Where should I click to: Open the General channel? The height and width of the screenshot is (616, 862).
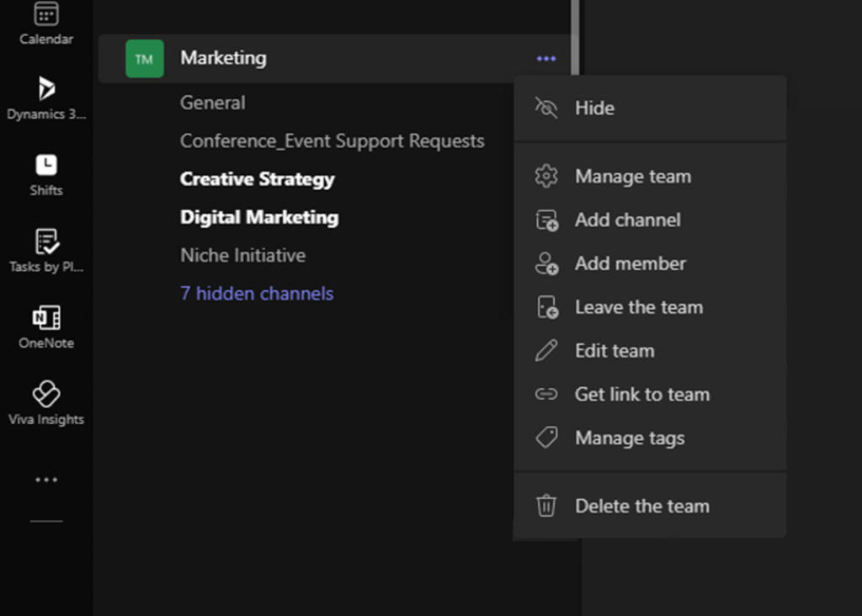[x=213, y=103]
